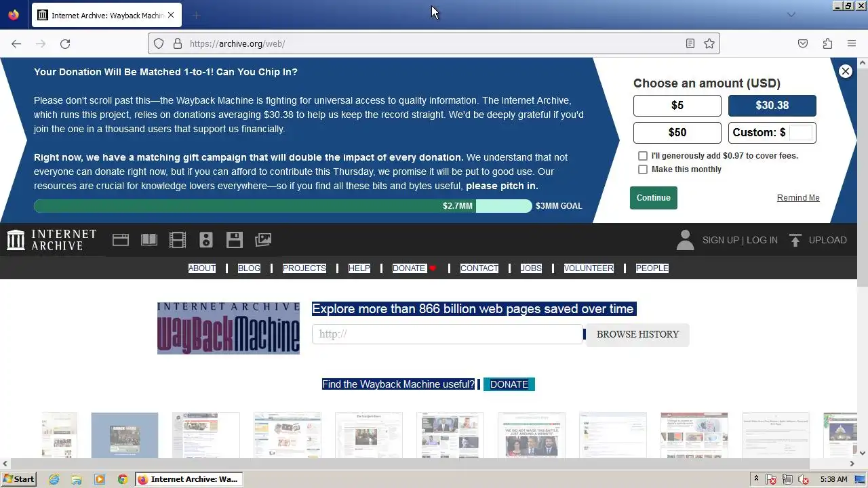Launch media player from taskbar
868x488 pixels.
pyautogui.click(x=100, y=479)
